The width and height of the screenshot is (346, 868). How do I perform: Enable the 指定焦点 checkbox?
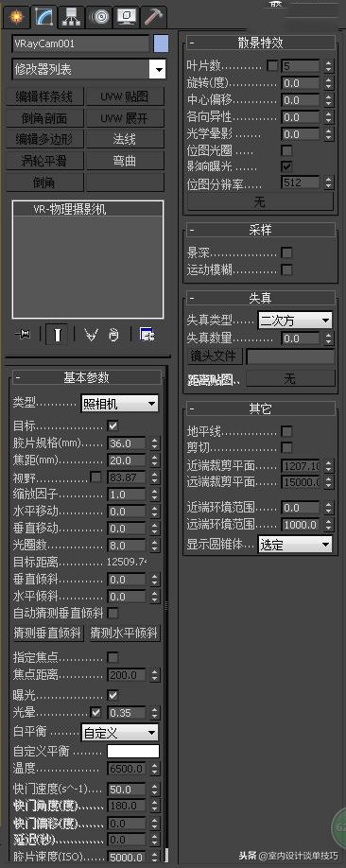click(112, 658)
